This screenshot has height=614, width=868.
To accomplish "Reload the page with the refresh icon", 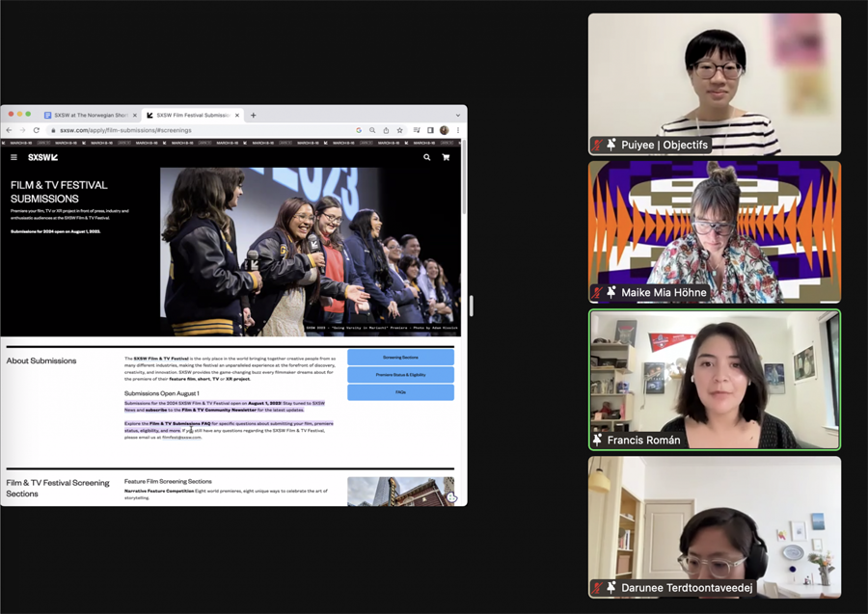I will 37,130.
